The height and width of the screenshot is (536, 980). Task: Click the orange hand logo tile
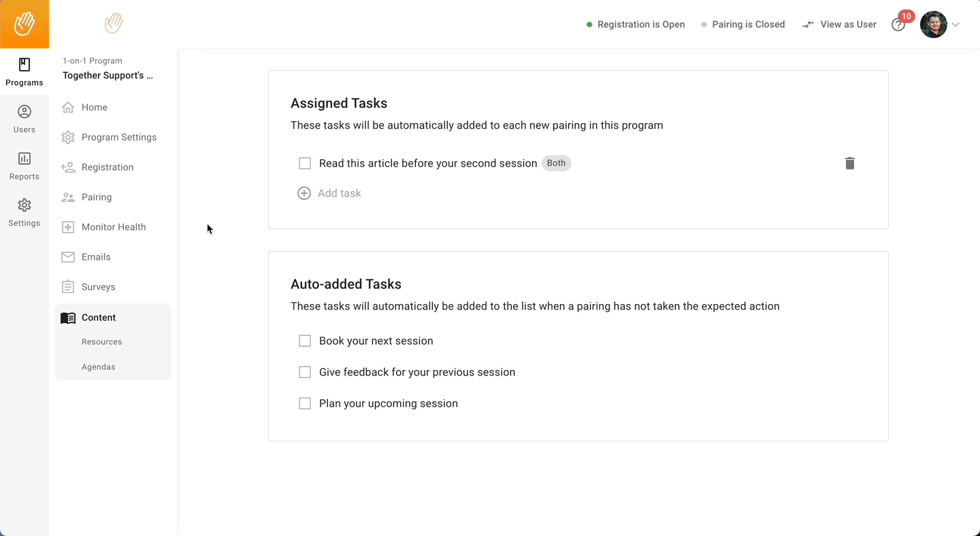(24, 24)
